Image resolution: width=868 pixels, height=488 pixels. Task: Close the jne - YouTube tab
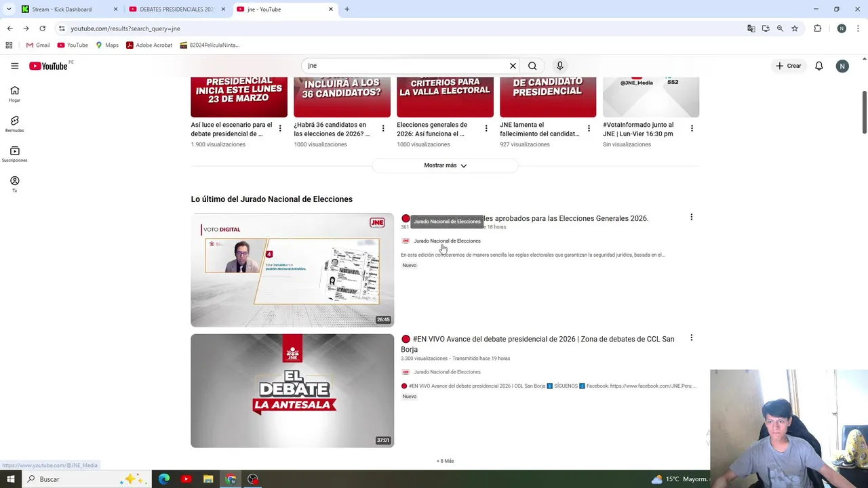331,9
